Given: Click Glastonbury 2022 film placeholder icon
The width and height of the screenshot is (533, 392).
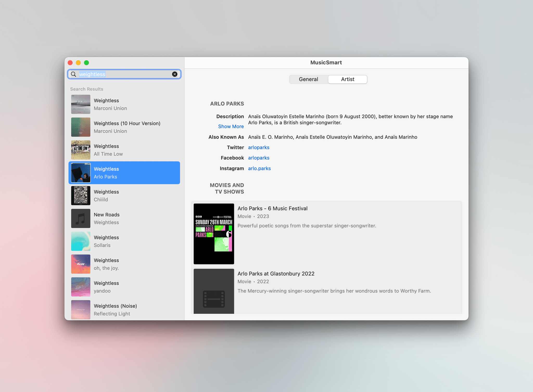Looking at the screenshot, I should [214, 299].
